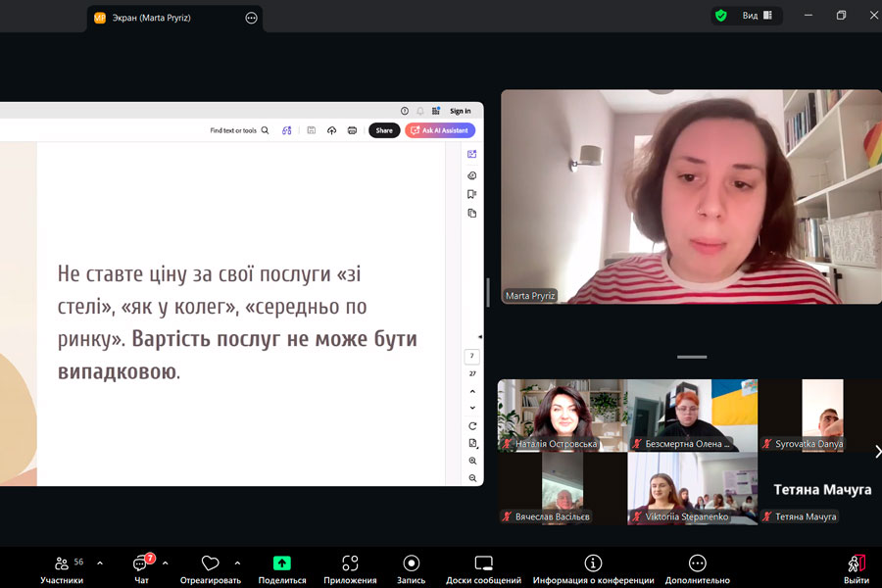The width and height of the screenshot is (882, 588).
Task: Open the Acrobat apps grid icon
Action: coord(436,111)
